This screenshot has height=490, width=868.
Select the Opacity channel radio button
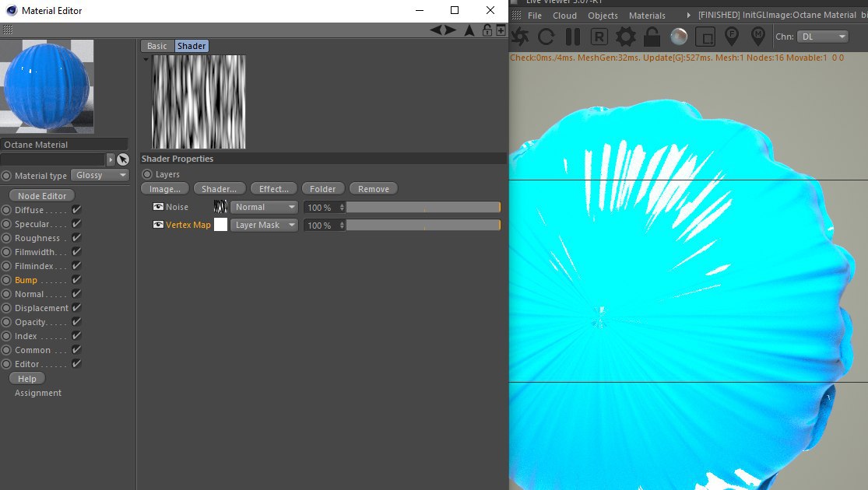7,322
